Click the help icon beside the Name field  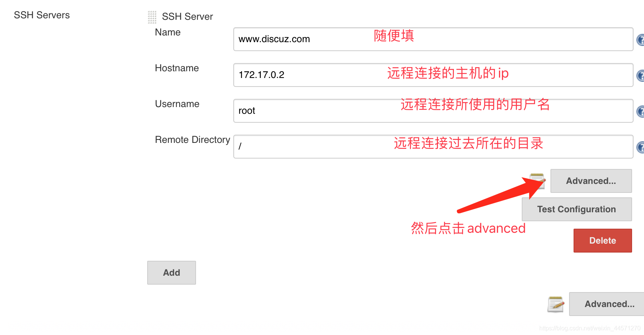point(640,40)
